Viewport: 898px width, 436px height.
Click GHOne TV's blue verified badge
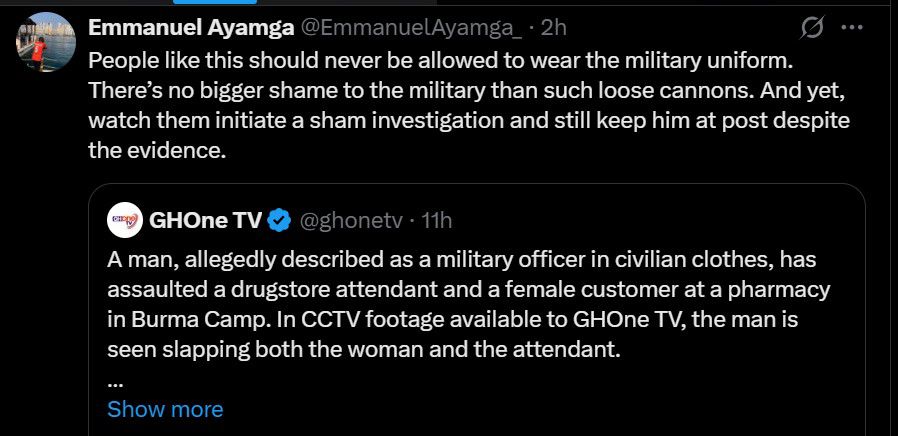(x=282, y=219)
